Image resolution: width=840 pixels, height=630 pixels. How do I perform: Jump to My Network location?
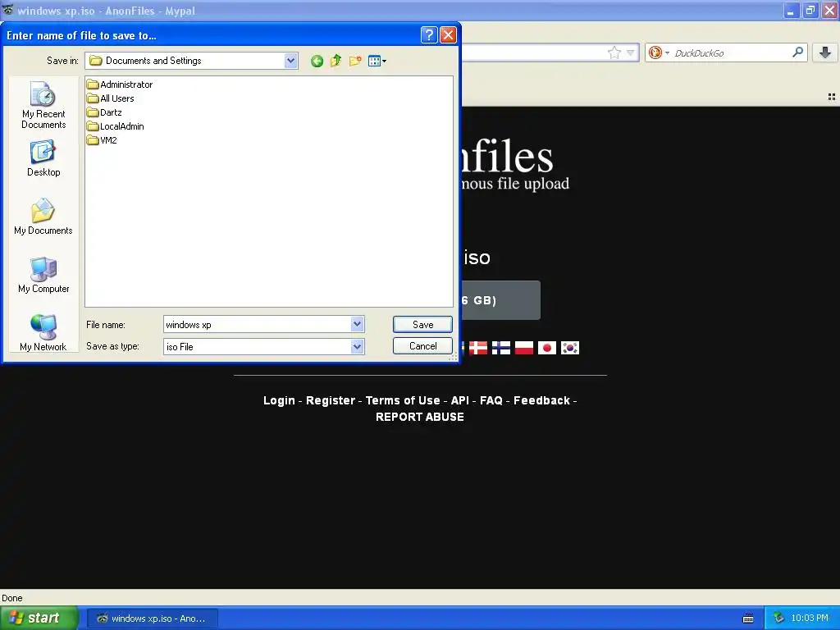(43, 333)
